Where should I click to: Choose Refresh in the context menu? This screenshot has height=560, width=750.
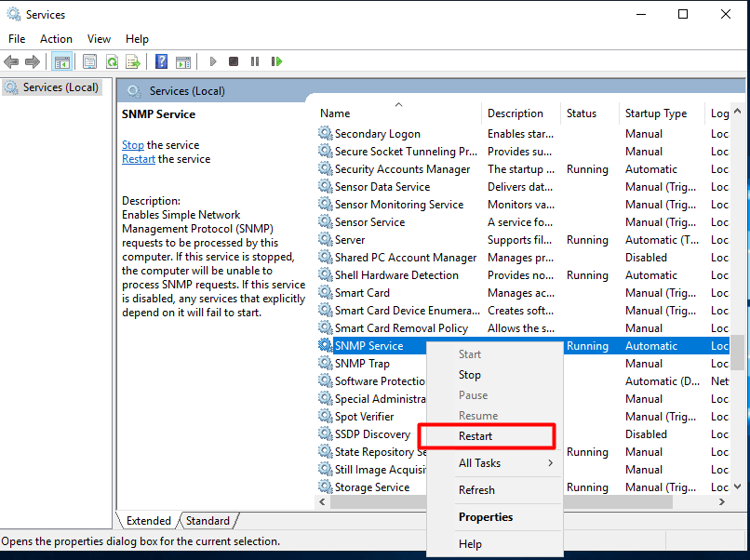pos(495,490)
